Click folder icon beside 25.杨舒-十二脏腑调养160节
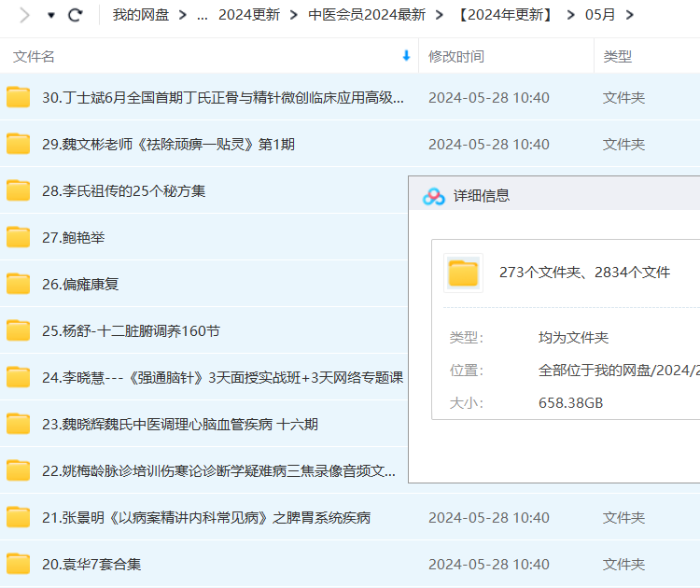This screenshot has width=700, height=588. click(x=19, y=330)
